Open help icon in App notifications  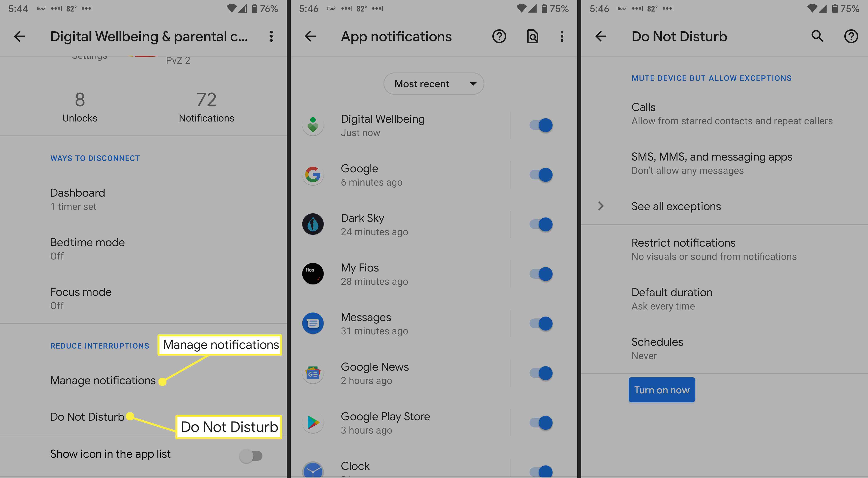coord(499,36)
